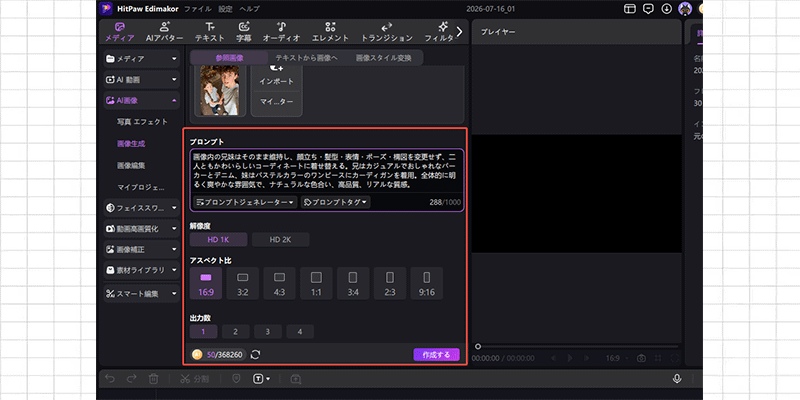This screenshot has width=800, height=400.
Task: Click the timeline microphone record icon
Action: coord(677,379)
